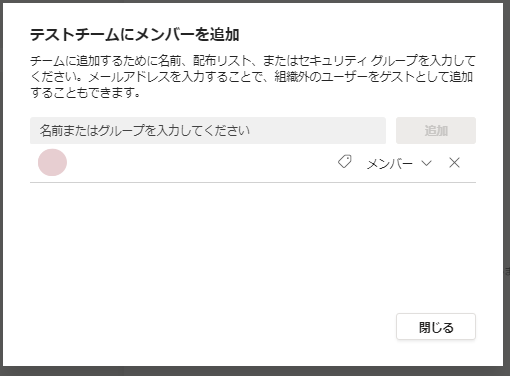The height and width of the screenshot is (376, 510).
Task: Assign a tag using the tag icon
Action: [345, 162]
